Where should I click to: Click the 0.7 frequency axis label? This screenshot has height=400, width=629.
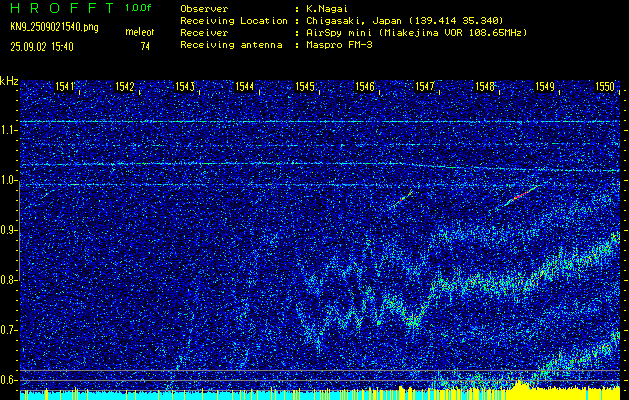coord(8,330)
